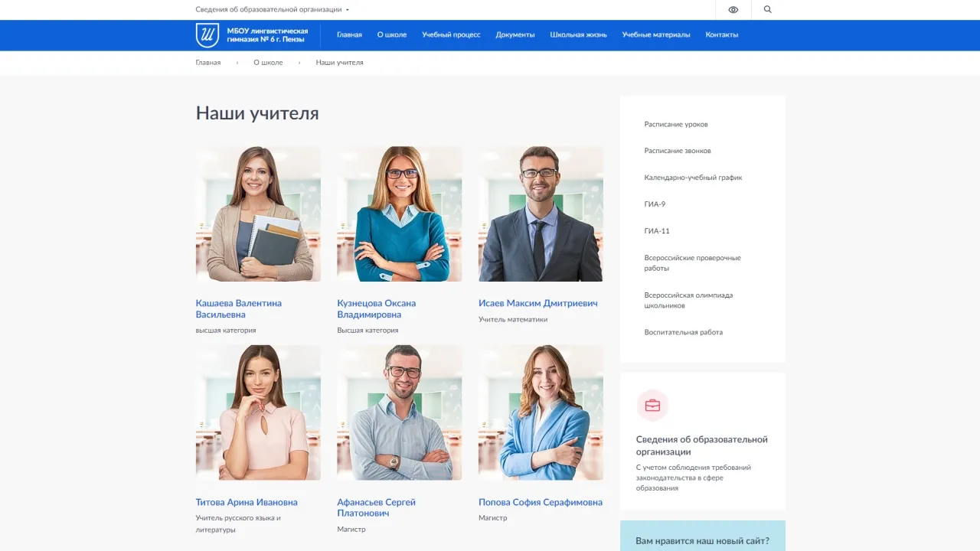Click 'Учитель математики' text under Исаев
The image size is (980, 551).
513,320
